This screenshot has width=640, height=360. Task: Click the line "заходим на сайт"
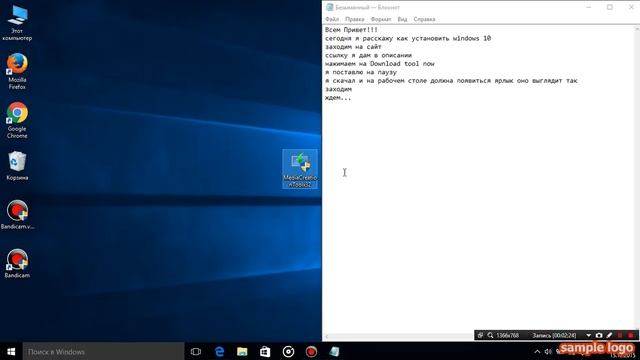[353, 47]
